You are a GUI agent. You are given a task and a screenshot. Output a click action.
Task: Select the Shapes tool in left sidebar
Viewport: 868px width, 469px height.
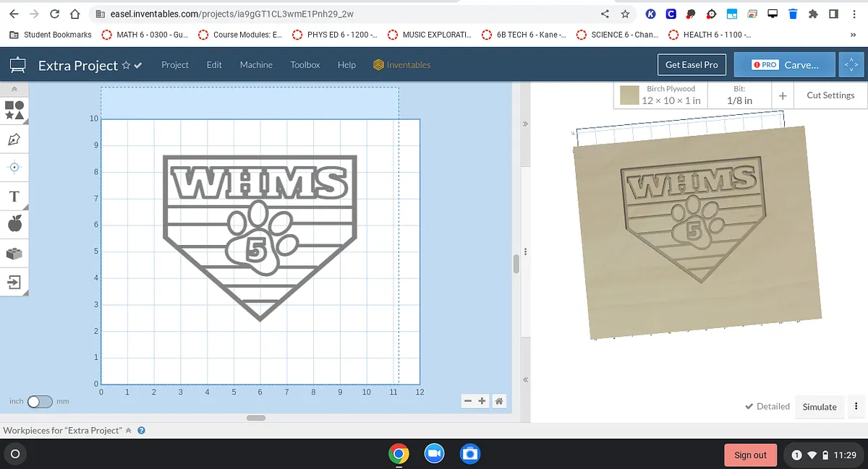tap(14, 110)
